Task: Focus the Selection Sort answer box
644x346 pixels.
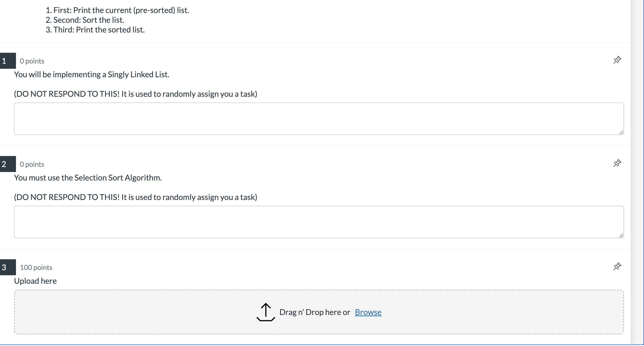Action: (x=319, y=222)
